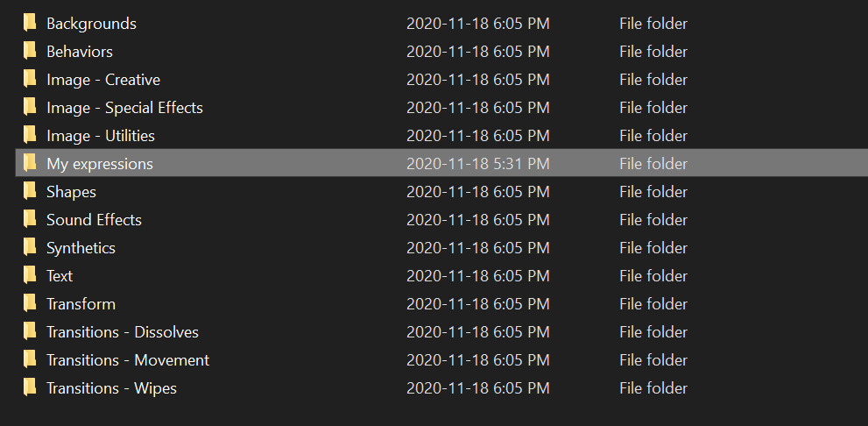This screenshot has width=868, height=426.
Task: Click the My expressions folder icon
Action: (x=30, y=163)
